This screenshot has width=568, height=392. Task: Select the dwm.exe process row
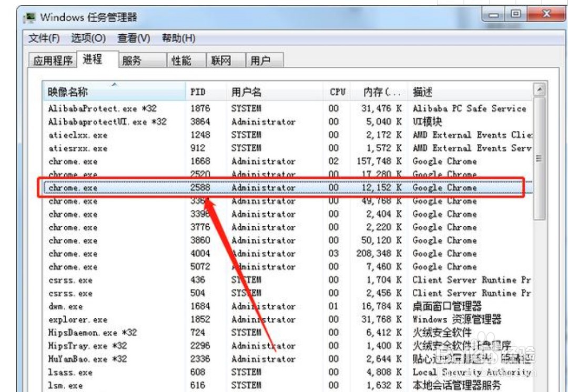[288, 307]
